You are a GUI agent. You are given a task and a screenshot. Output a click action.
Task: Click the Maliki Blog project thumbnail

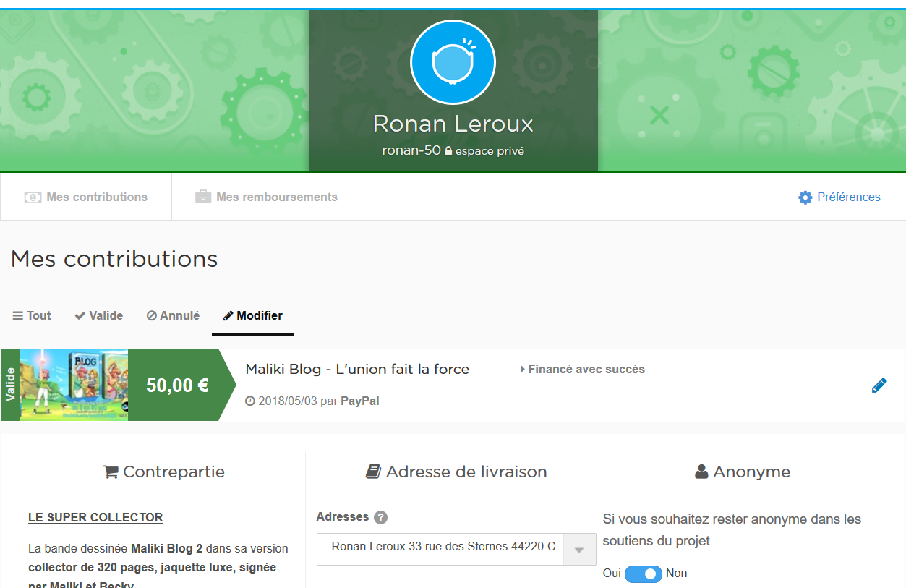(74, 385)
